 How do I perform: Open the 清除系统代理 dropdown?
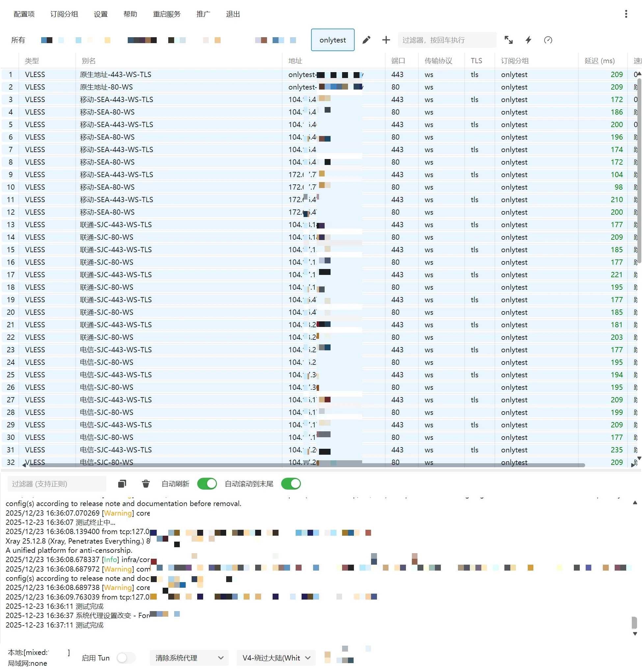point(189,658)
